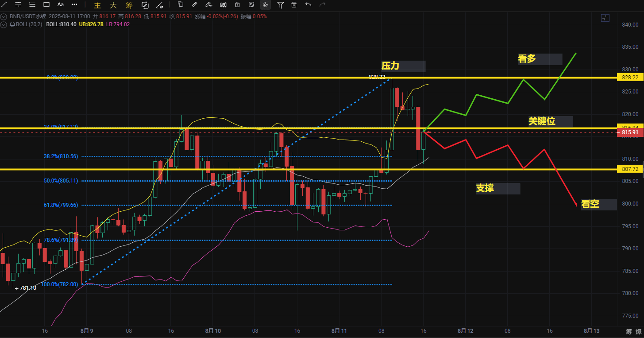Viewport: 644px width, 338px height.
Task: Click the BNB/USDT永续 symbol name
Action: click(x=28, y=16)
